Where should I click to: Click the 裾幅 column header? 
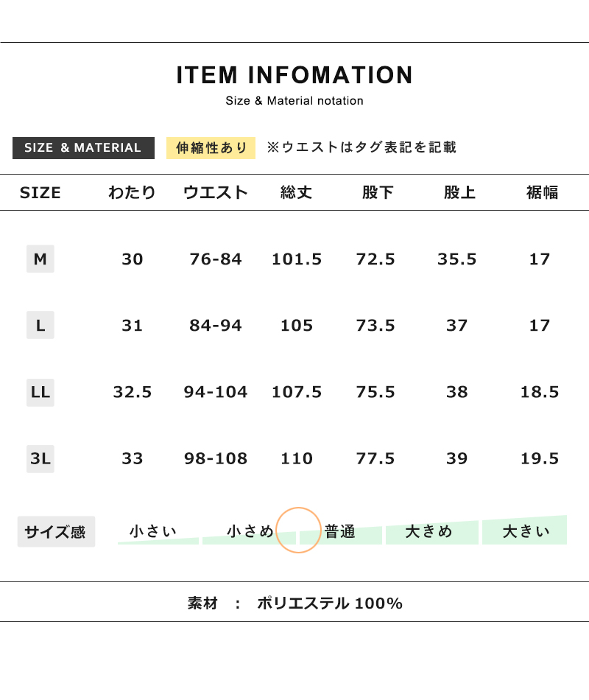tap(542, 192)
